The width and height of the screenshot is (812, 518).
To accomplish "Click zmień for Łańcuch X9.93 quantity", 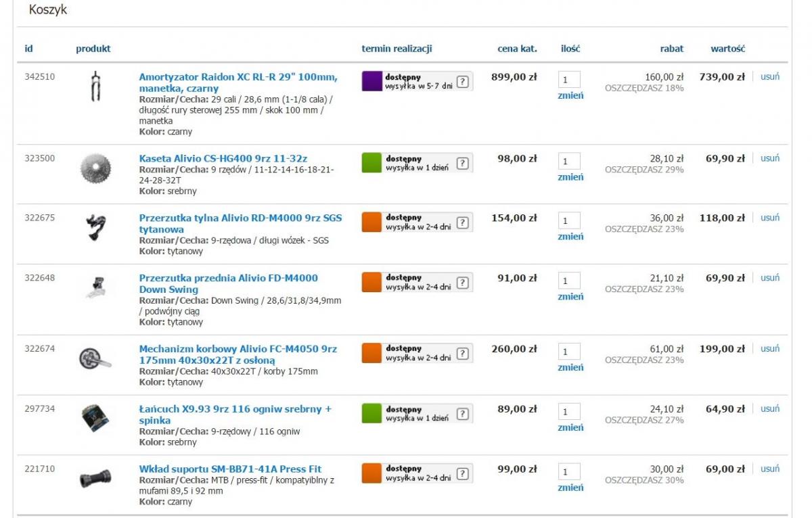I will pyautogui.click(x=570, y=427).
